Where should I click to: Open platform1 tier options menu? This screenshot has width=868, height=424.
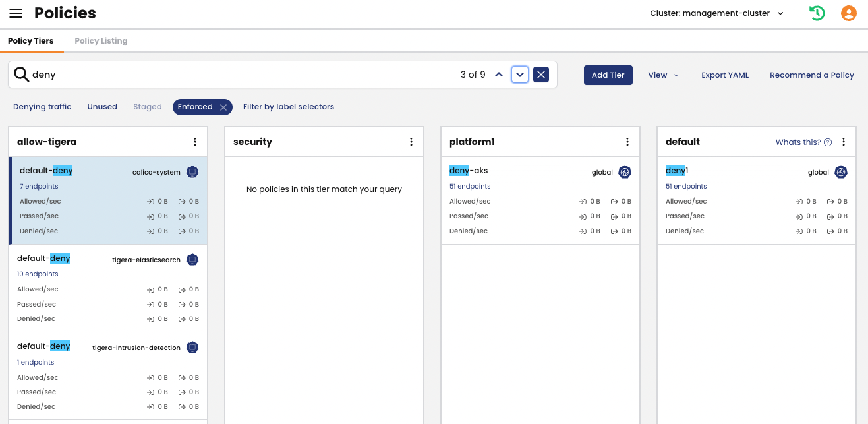click(x=627, y=142)
